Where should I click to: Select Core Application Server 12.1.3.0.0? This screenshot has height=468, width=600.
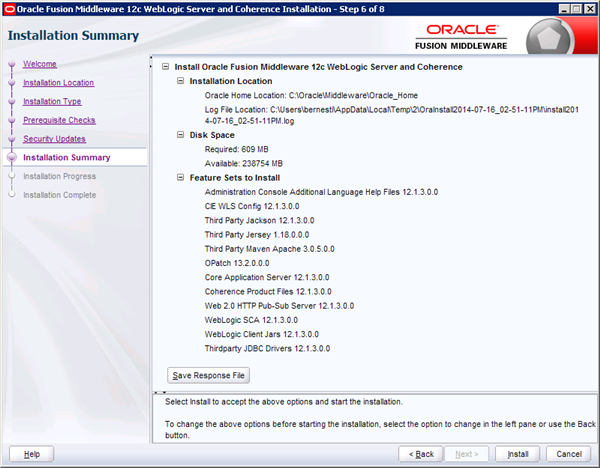pyautogui.click(x=267, y=277)
